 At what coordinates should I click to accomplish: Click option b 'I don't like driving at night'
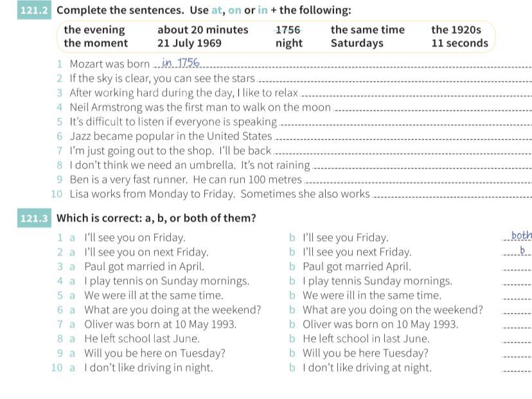[366, 368]
